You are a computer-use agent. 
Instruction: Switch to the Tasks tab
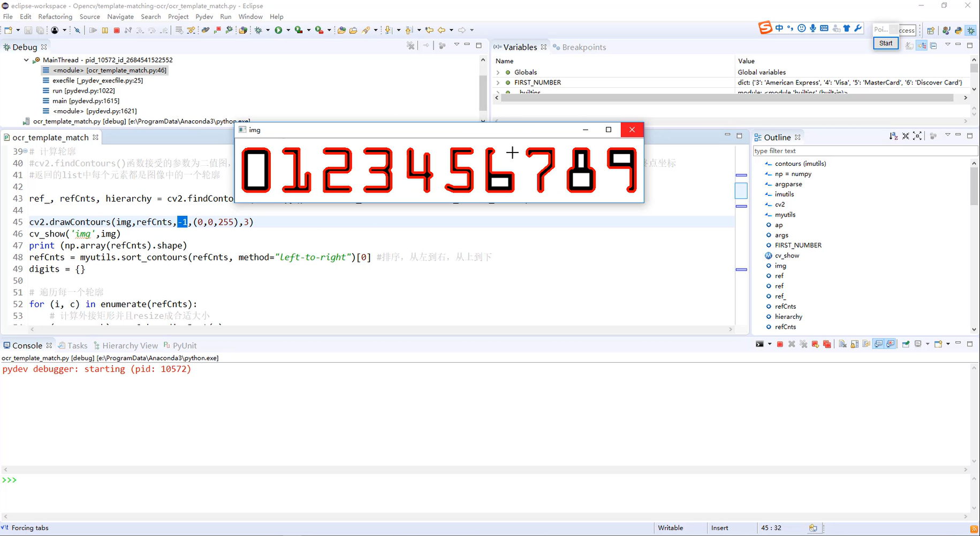pos(73,346)
